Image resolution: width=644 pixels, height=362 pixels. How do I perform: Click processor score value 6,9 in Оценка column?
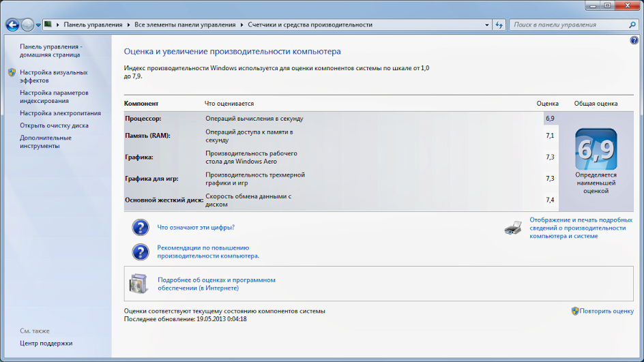pyautogui.click(x=550, y=119)
